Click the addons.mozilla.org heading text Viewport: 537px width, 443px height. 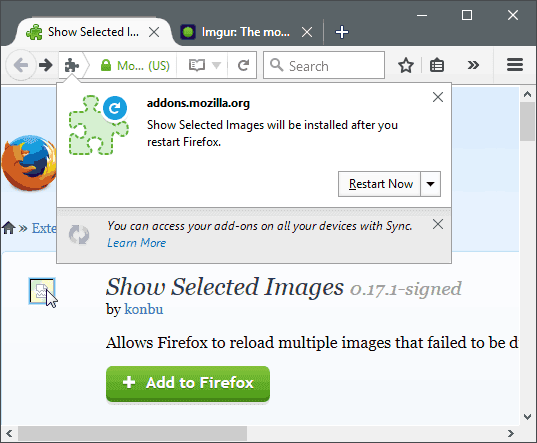198,103
